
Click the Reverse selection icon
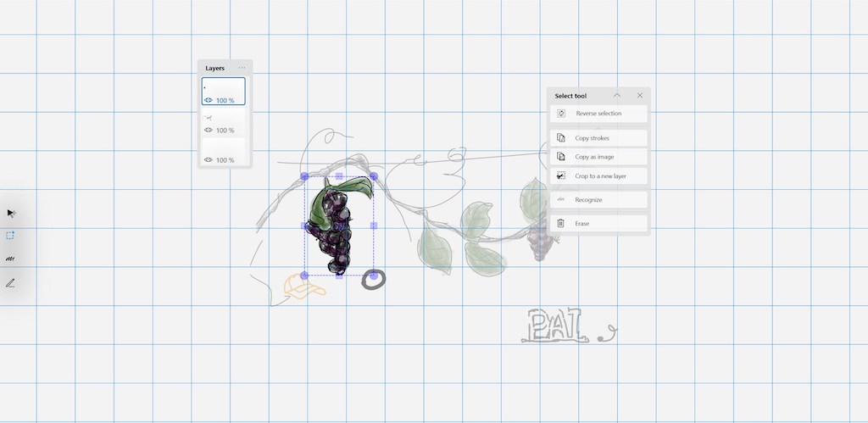tap(561, 114)
